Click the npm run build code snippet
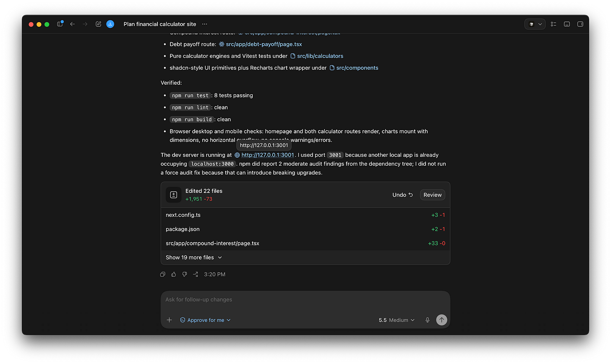 [x=192, y=120]
